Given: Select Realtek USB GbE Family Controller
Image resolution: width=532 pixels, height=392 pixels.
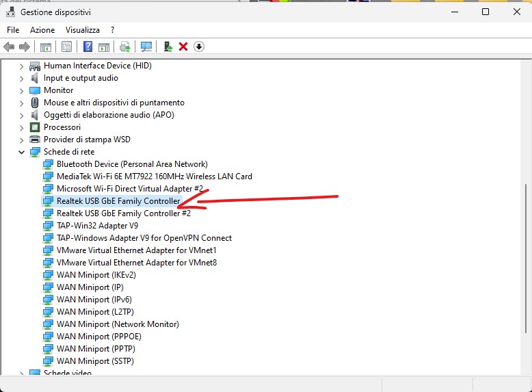Looking at the screenshot, I should coord(118,201).
